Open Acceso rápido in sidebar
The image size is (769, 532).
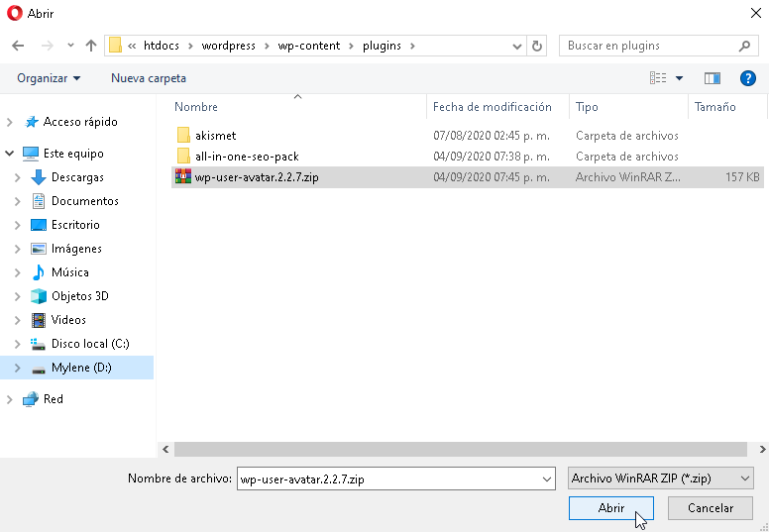[x=80, y=122]
